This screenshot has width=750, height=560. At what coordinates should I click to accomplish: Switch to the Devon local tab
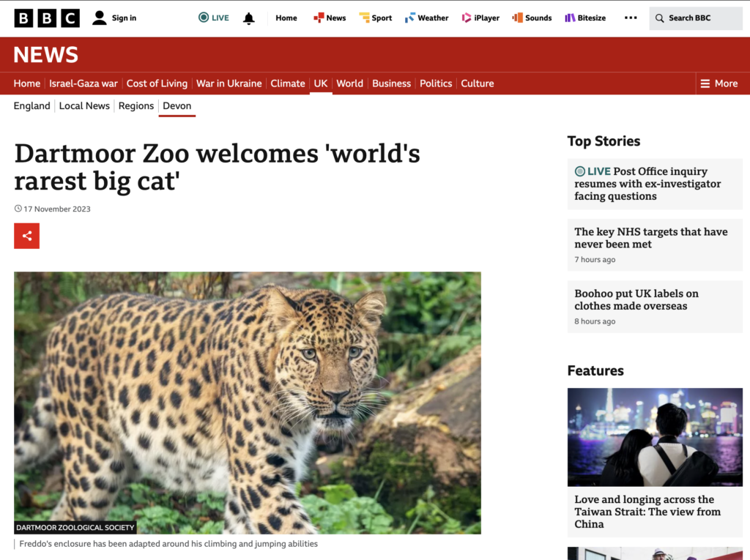click(177, 105)
